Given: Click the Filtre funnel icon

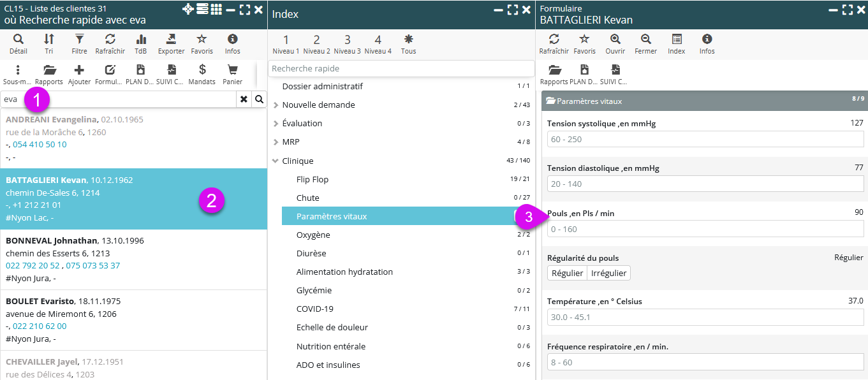Looking at the screenshot, I should pos(79,43).
